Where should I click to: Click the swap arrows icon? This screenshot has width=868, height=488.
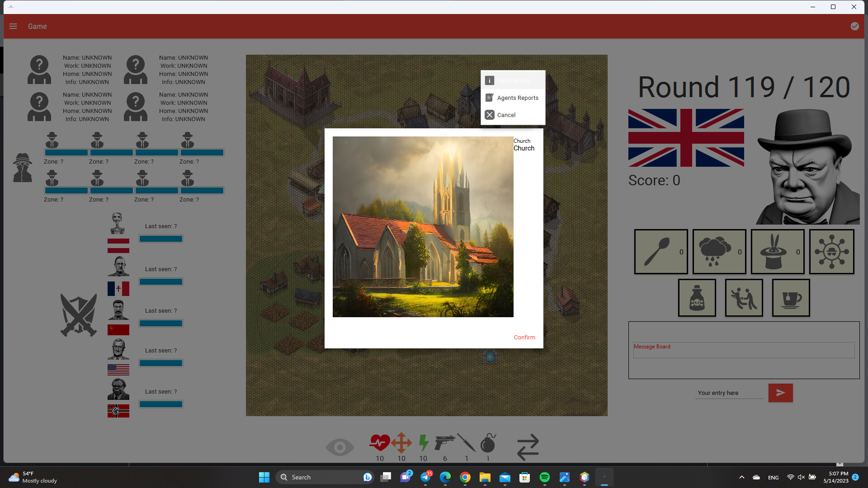pos(527,447)
